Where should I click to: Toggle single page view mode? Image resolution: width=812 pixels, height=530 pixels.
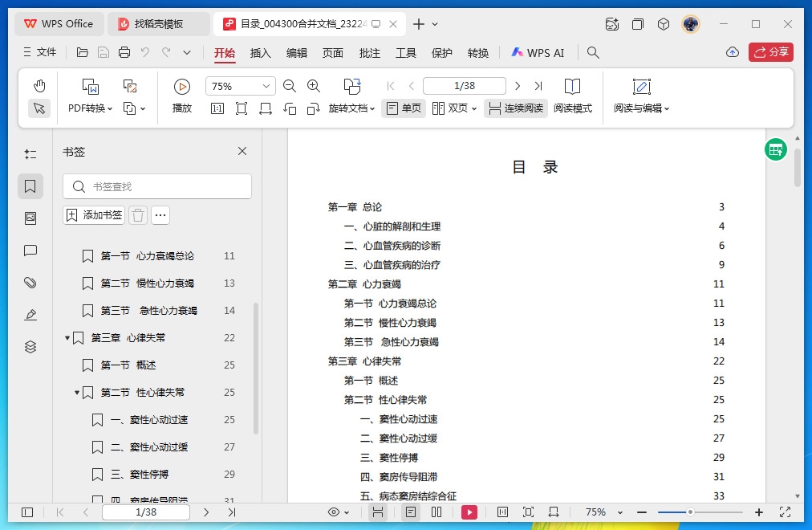tap(403, 108)
